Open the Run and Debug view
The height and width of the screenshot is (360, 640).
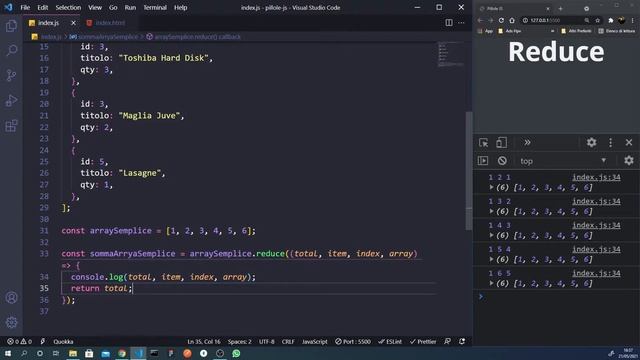[x=11, y=100]
